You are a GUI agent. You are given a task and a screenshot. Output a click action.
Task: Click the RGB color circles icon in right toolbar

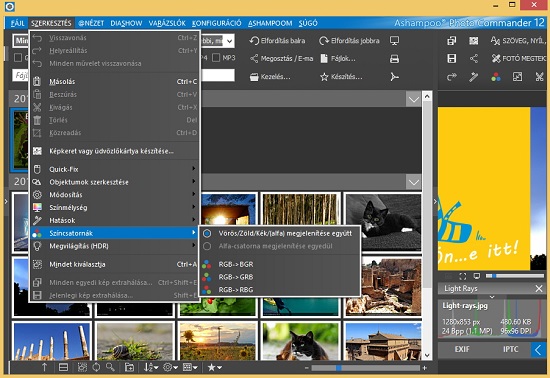(496, 77)
